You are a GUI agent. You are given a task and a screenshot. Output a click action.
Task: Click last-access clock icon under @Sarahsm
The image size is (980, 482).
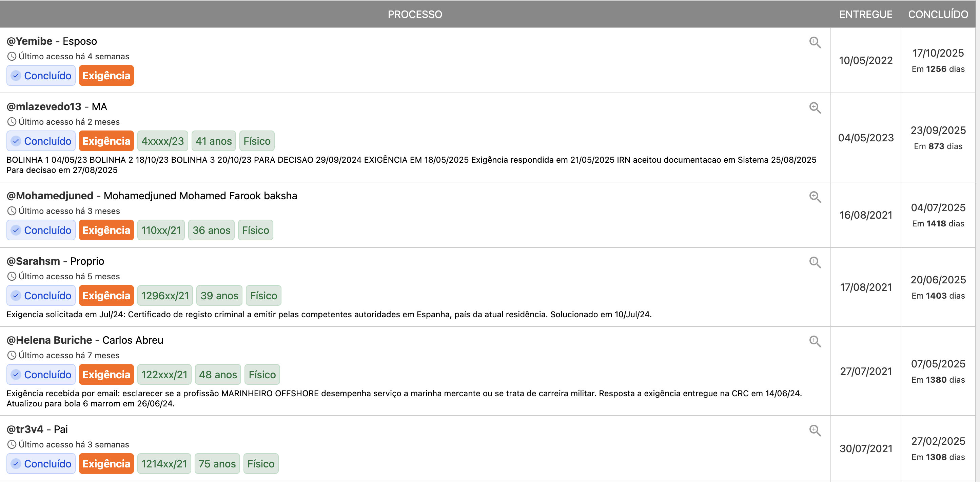coord(12,277)
